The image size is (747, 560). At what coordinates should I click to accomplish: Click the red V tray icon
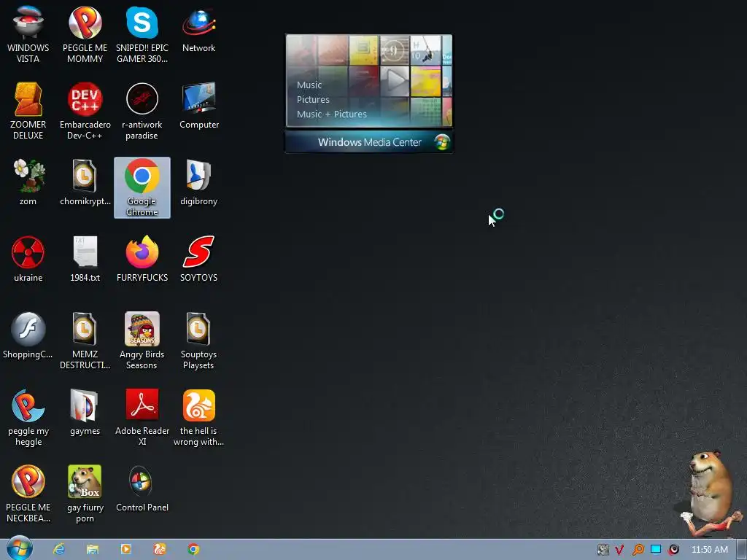(x=619, y=550)
